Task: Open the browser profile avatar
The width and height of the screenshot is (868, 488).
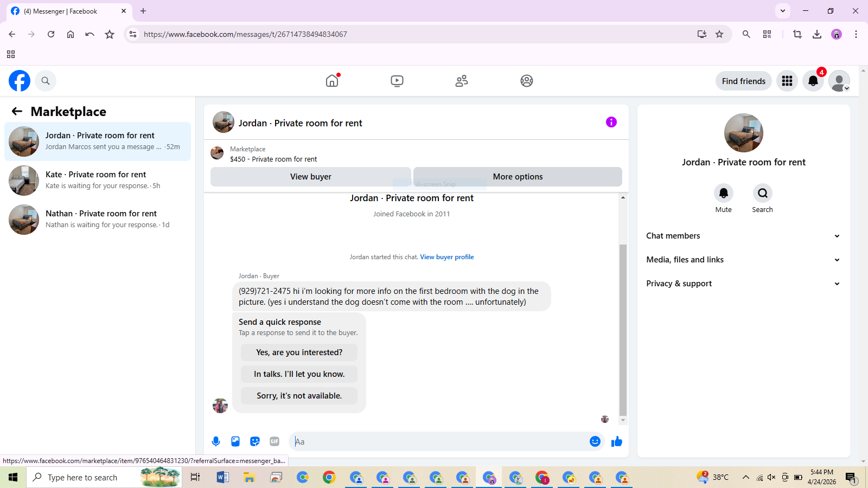Action: pos(837,34)
